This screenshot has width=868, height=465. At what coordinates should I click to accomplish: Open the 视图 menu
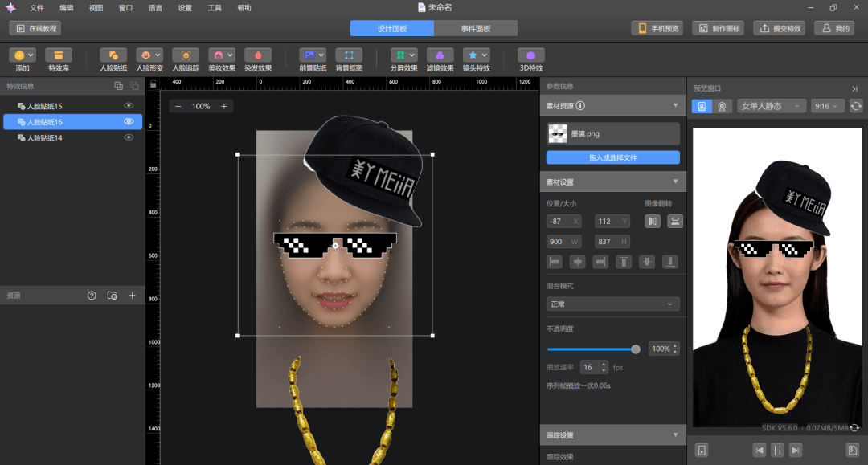click(96, 8)
